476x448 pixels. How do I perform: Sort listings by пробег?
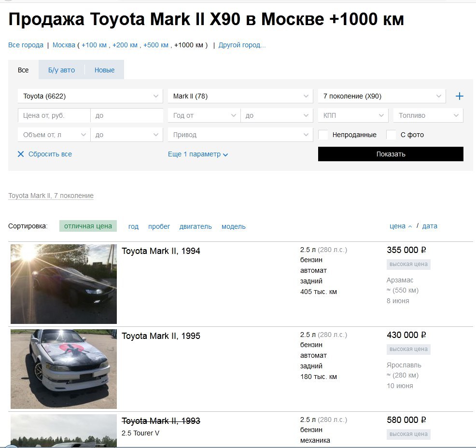(x=159, y=226)
